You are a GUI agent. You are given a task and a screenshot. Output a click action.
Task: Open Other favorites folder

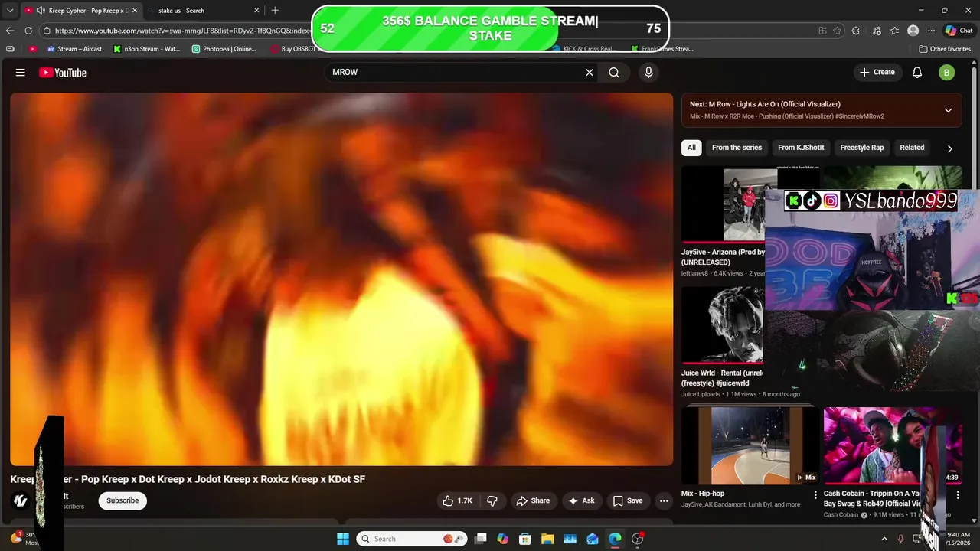point(945,49)
